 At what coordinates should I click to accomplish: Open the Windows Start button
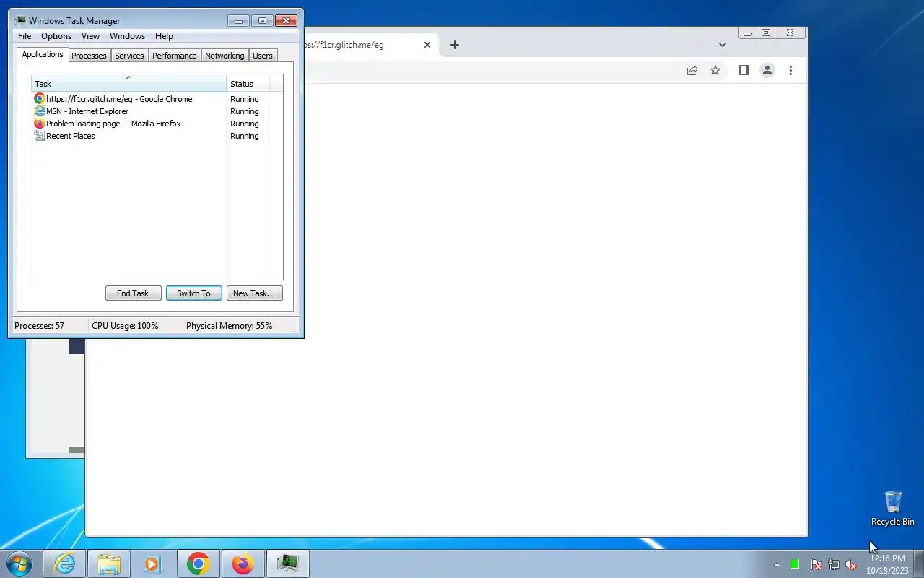pyautogui.click(x=19, y=564)
